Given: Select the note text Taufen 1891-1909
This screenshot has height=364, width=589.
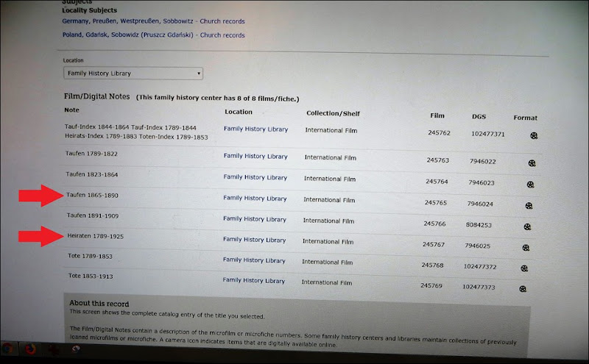Looking at the screenshot, I should [93, 215].
